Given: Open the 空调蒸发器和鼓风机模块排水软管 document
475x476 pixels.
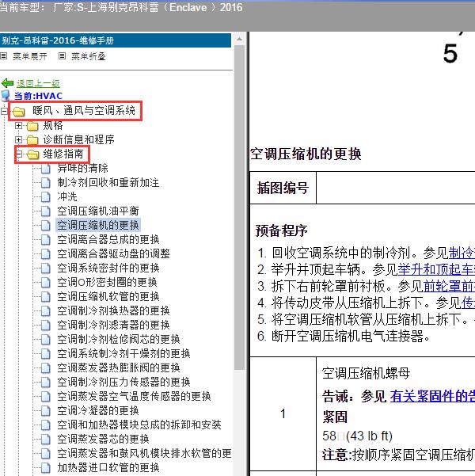Looking at the screenshot, I should [144, 453].
